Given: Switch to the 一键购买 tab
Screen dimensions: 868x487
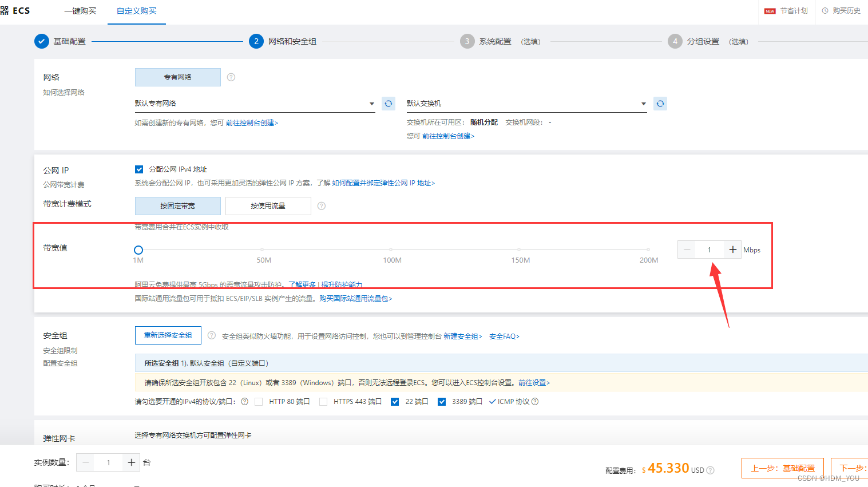Looking at the screenshot, I should click(x=80, y=10).
